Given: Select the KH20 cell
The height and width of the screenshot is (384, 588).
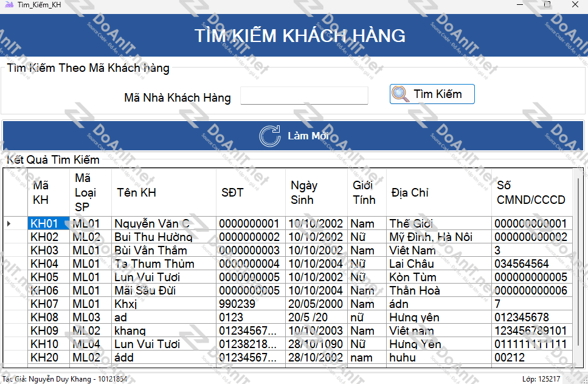Looking at the screenshot, I should tap(49, 358).
